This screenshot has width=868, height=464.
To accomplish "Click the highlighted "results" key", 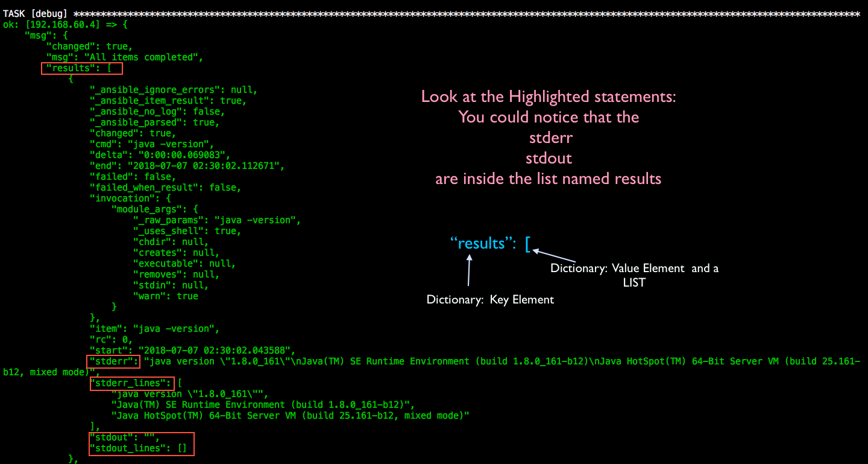I will tap(81, 68).
